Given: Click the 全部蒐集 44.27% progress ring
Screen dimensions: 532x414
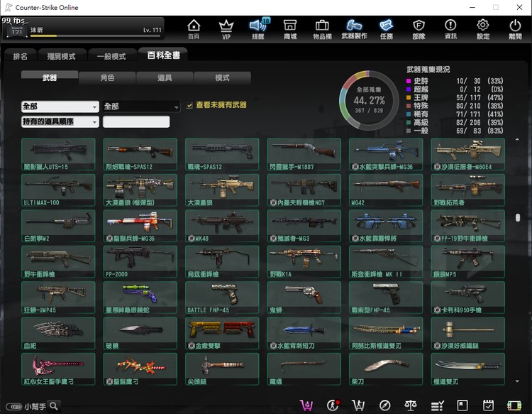Looking at the screenshot, I should pyautogui.click(x=369, y=100).
